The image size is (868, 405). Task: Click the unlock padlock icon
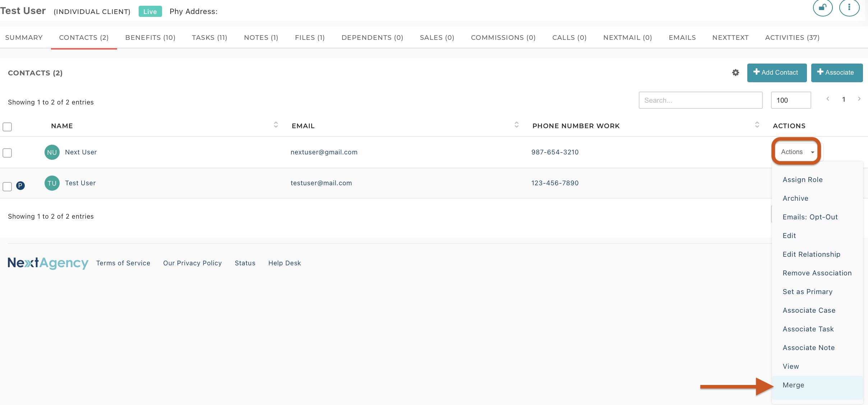pyautogui.click(x=822, y=7)
